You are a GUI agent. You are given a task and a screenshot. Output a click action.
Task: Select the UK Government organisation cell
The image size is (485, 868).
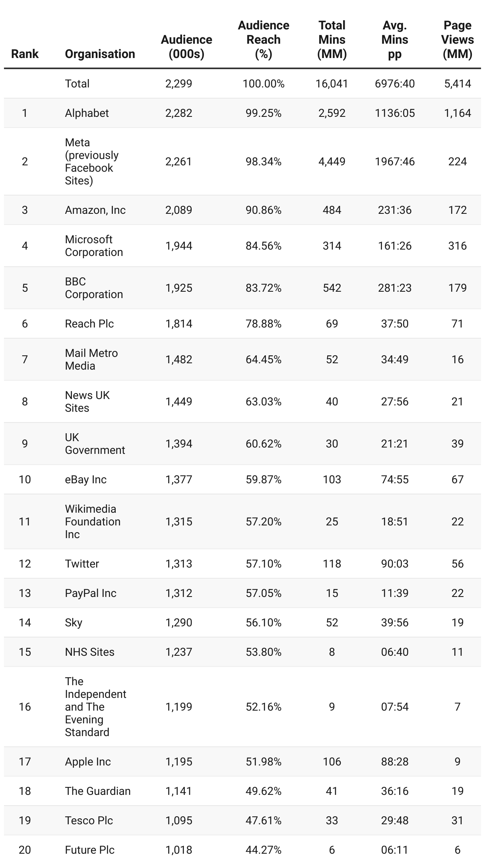pos(95,444)
